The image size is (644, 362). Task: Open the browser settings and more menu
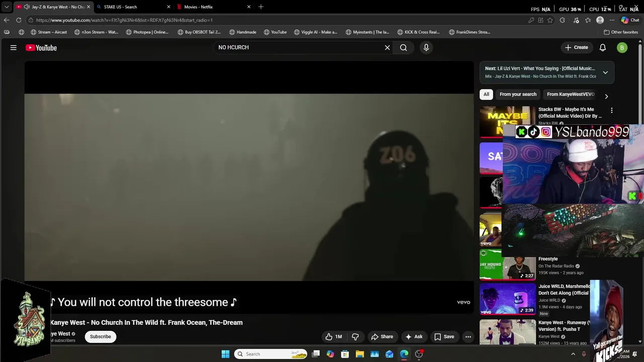tap(612, 20)
